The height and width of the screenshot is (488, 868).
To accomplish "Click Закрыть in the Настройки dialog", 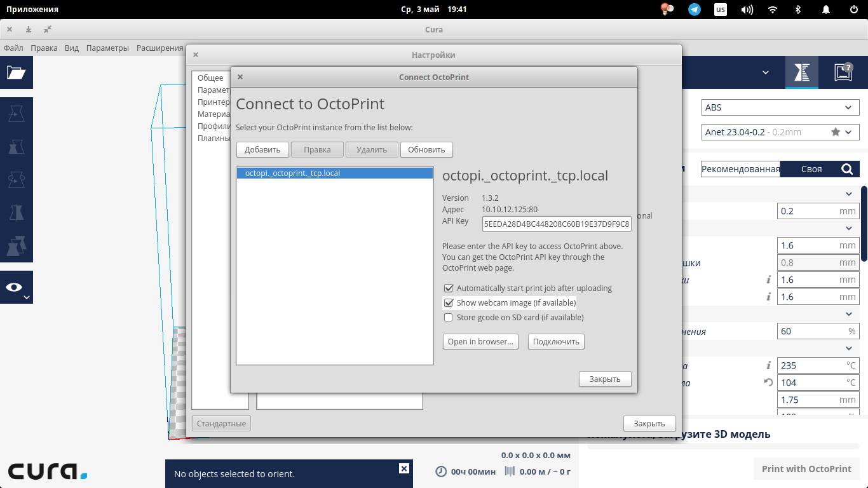I will [649, 423].
